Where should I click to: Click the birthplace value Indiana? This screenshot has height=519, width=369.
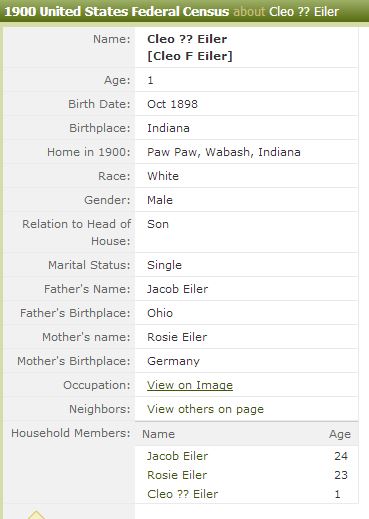168,128
